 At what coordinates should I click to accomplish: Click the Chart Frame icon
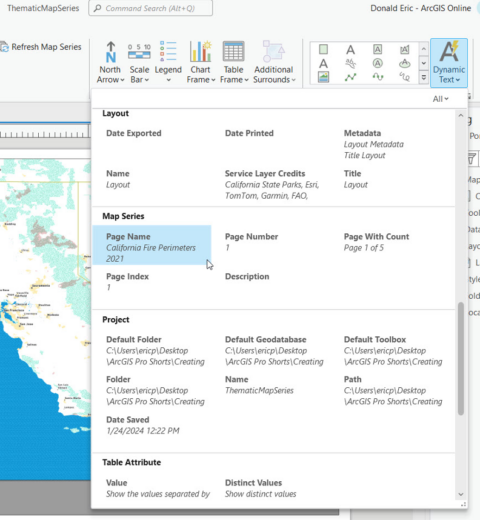click(x=201, y=51)
